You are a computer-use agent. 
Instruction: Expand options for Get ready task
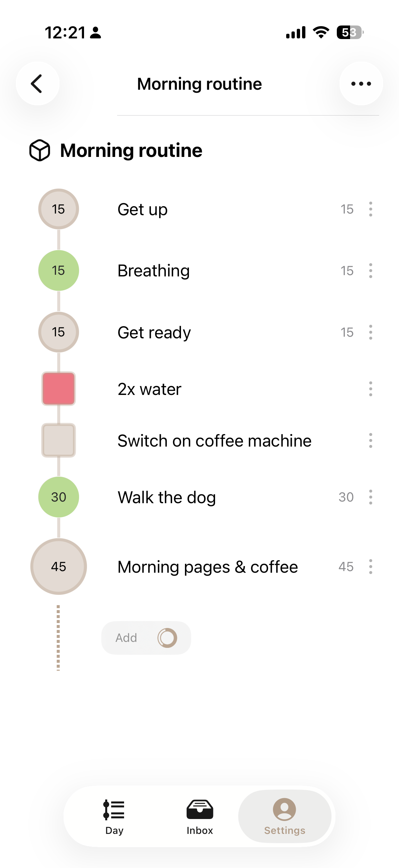tap(370, 332)
